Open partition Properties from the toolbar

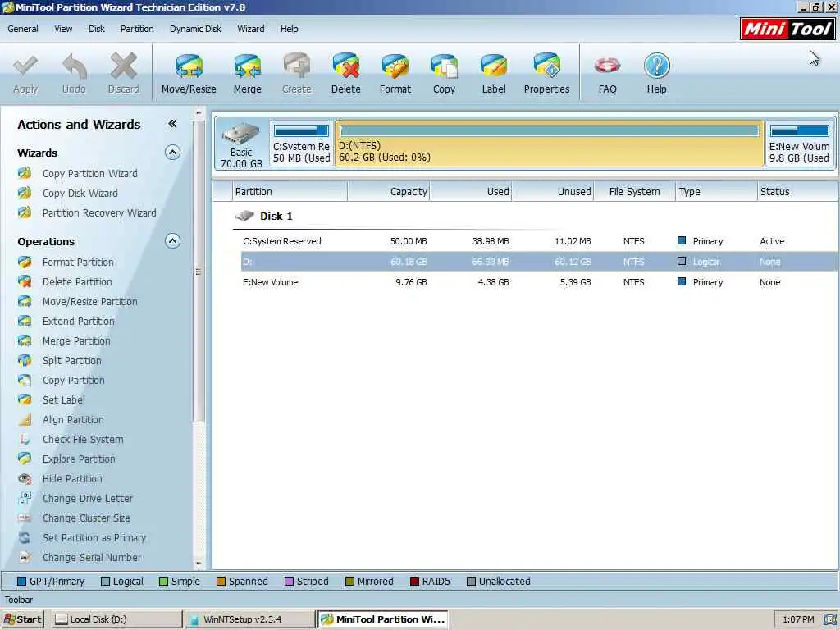[x=546, y=67]
